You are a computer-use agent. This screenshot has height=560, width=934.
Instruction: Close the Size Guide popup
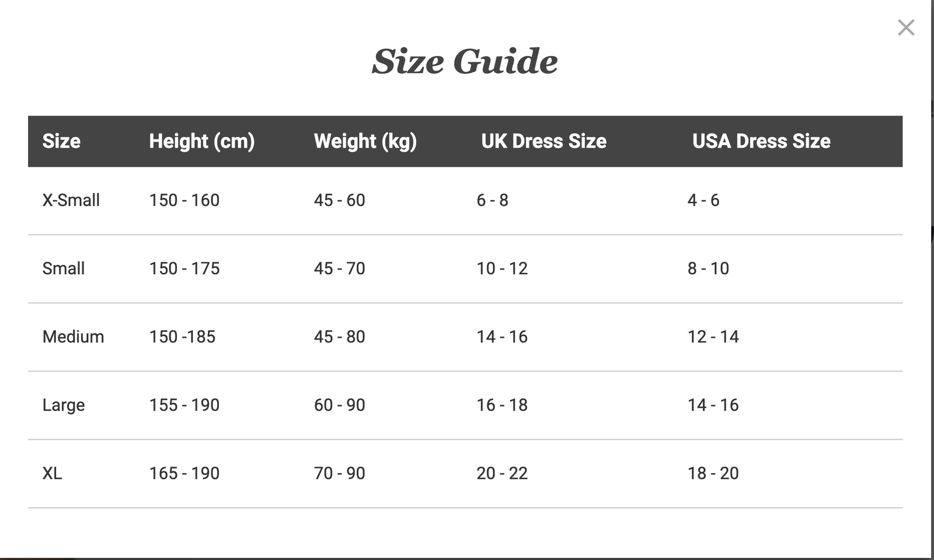[906, 27]
